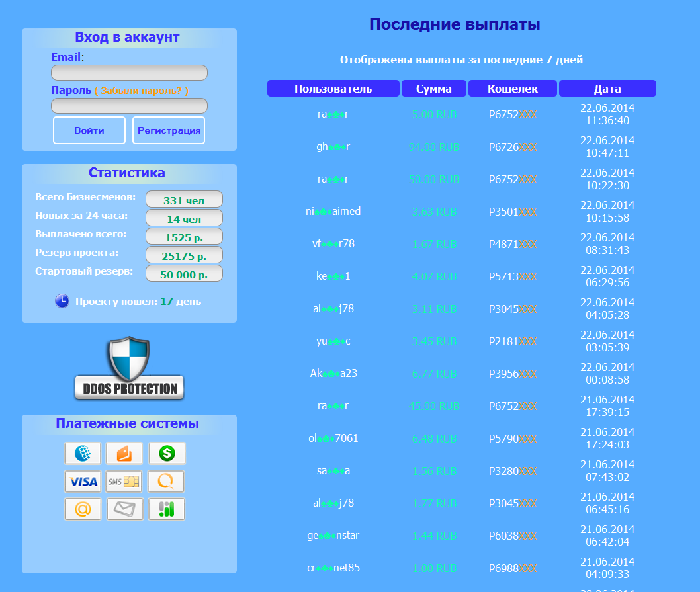The width and height of the screenshot is (700, 592).
Task: Click the gray envelope payment icon
Action: tap(125, 509)
